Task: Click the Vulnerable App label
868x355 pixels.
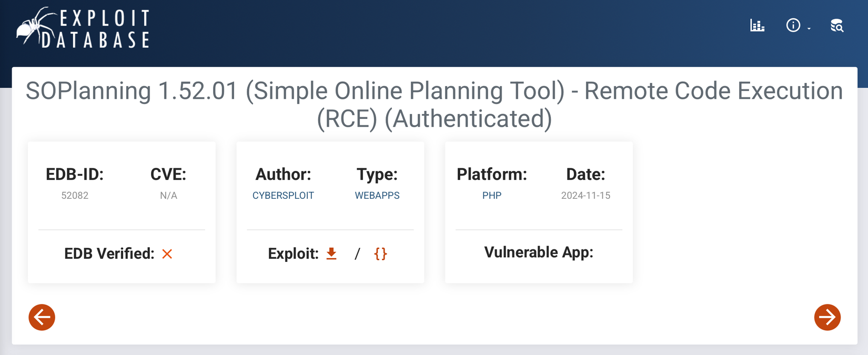Action: click(539, 252)
